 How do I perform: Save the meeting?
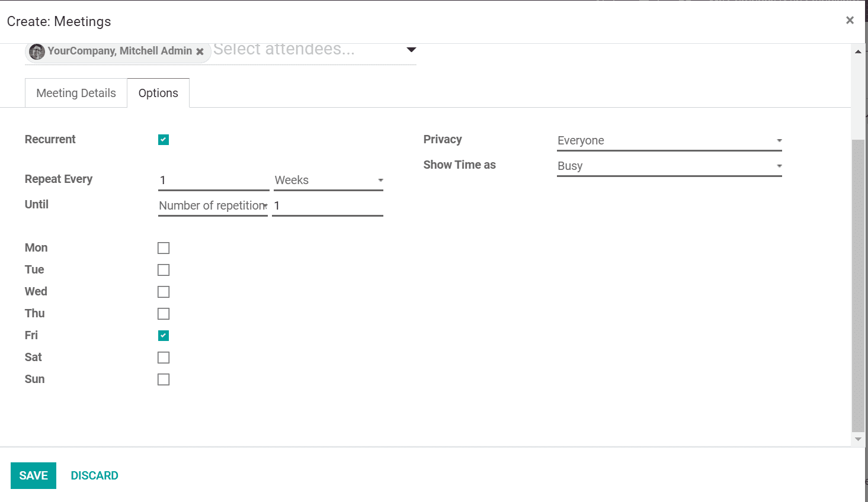click(33, 475)
